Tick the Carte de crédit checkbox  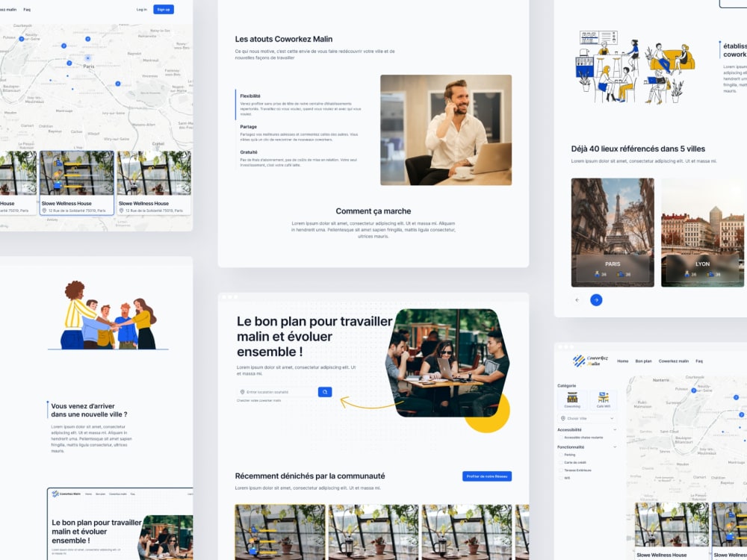point(561,462)
